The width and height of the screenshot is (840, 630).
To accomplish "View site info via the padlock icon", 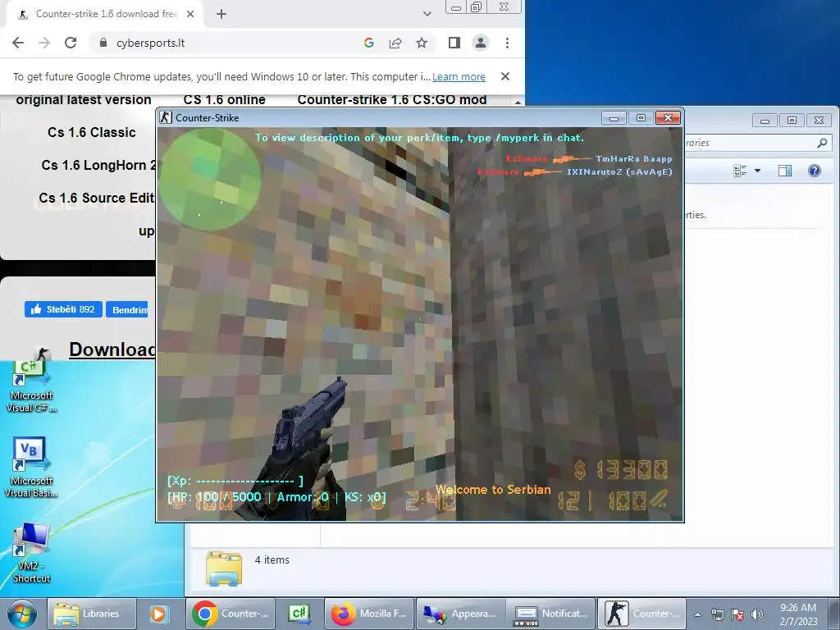I will (x=103, y=43).
